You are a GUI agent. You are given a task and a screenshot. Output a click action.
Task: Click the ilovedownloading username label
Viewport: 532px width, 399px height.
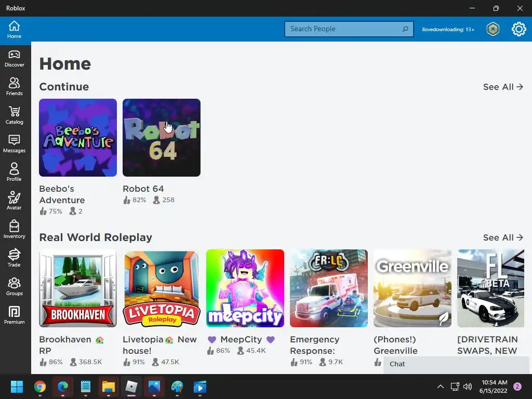(x=448, y=30)
